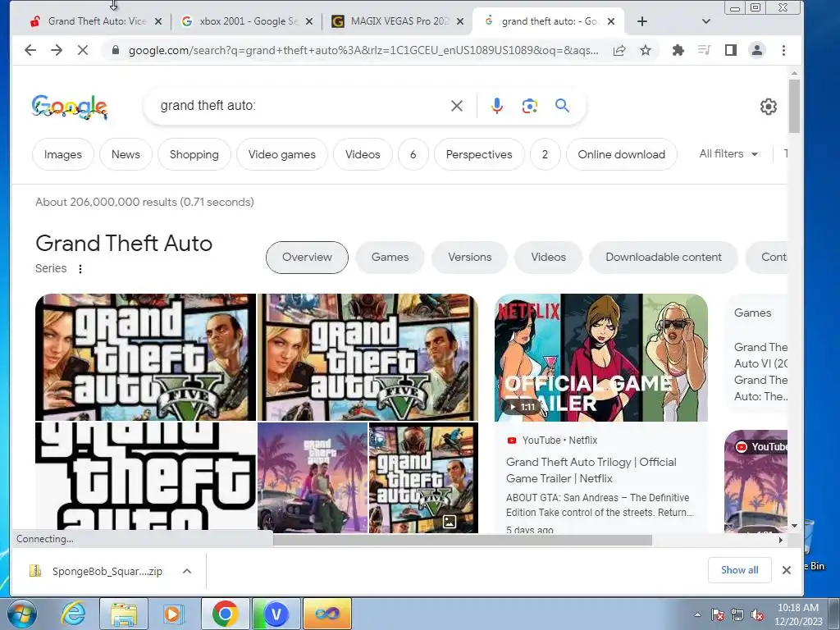Open Windows Media Player on taskbar

tap(172, 614)
